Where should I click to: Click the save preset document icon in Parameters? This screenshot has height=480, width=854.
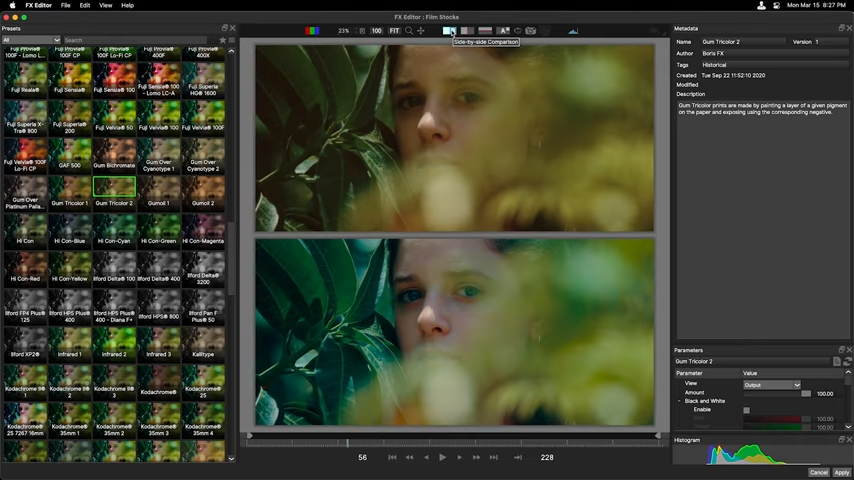(x=837, y=361)
